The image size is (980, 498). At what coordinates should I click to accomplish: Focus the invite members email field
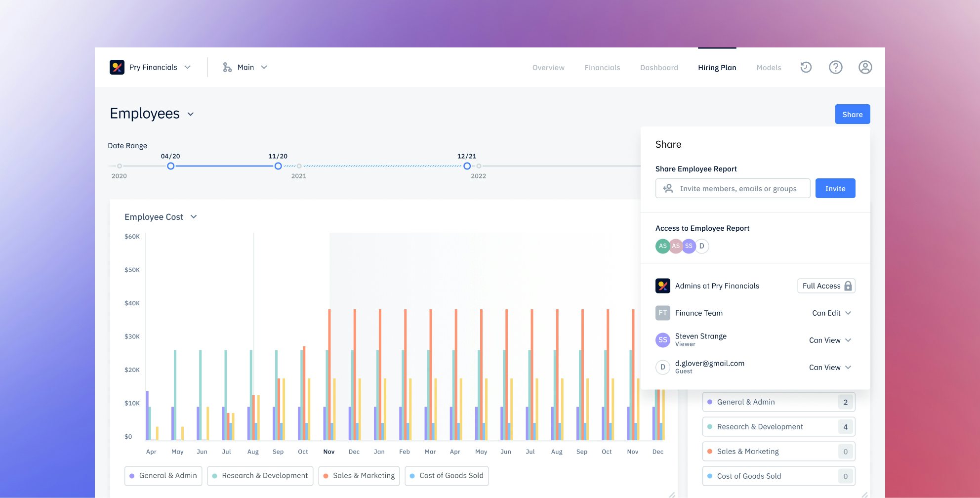tap(737, 189)
